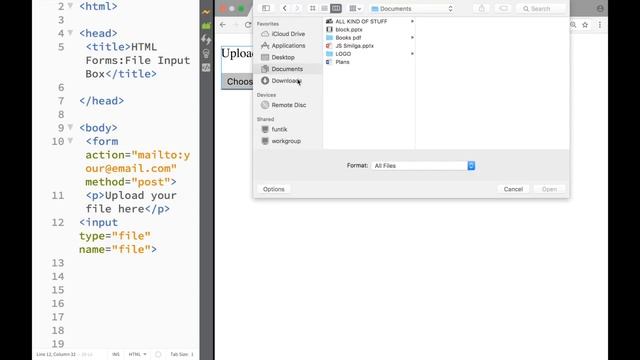This screenshot has height=360, width=640.
Task: Click the <title> tag text in code
Action: coord(108,47)
